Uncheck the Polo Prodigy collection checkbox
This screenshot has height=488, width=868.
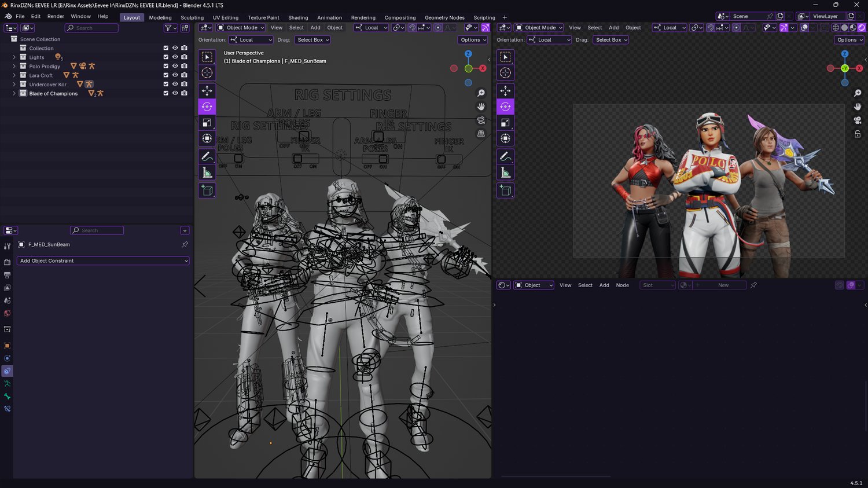[x=166, y=66]
